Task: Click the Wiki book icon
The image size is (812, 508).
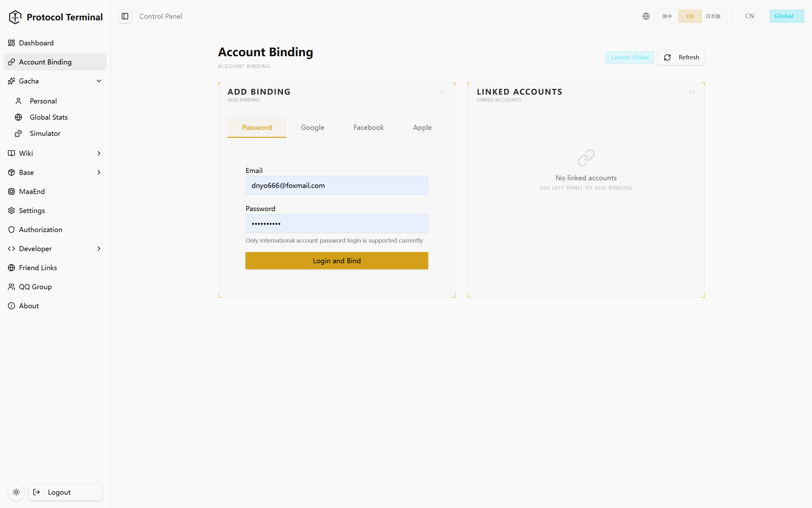Action: 11,153
